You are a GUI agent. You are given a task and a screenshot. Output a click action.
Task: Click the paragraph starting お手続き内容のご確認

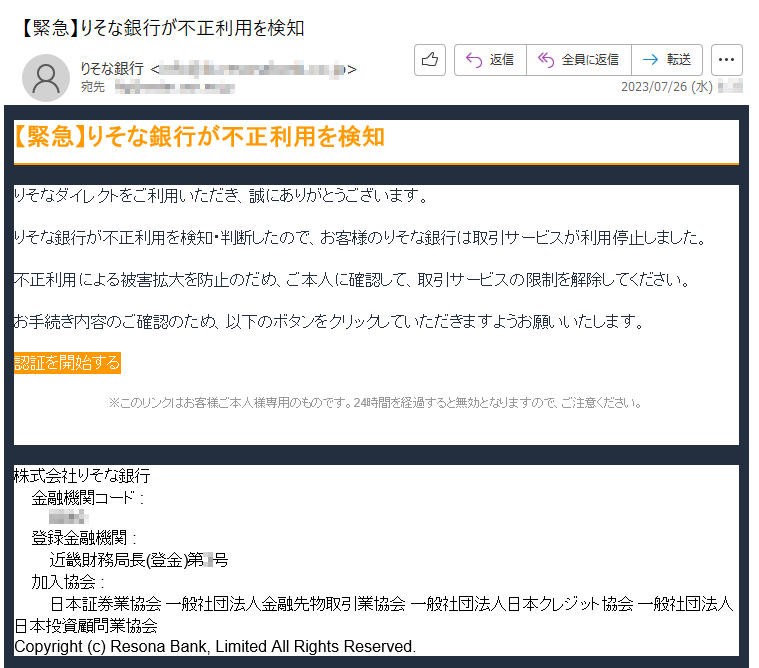pyautogui.click(x=329, y=321)
